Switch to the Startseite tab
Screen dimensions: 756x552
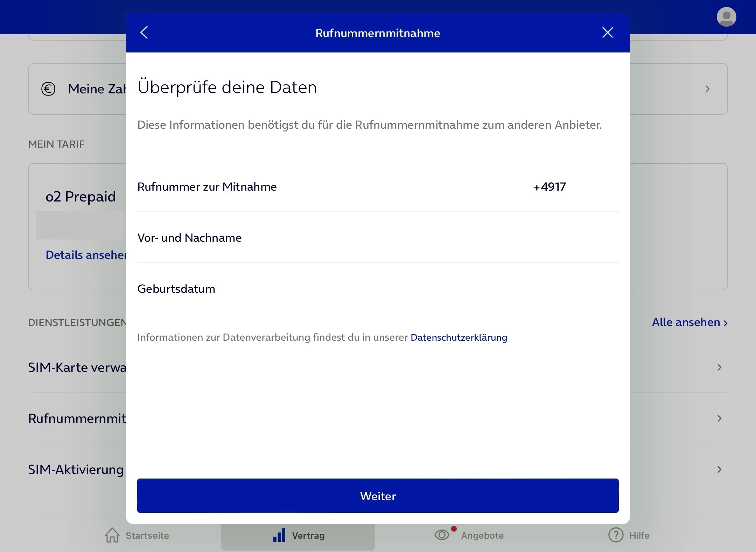(147, 535)
